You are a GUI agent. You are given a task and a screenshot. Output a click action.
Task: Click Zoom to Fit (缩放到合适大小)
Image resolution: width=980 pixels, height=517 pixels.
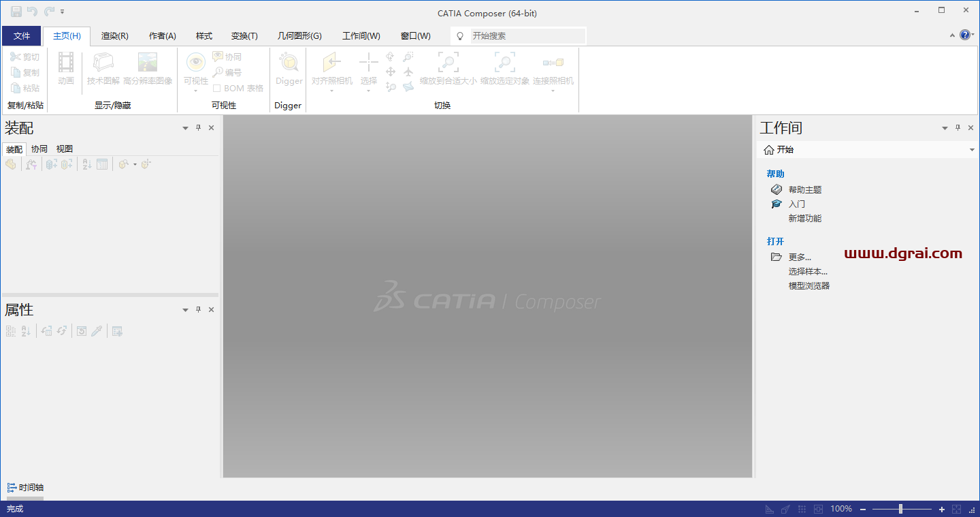tap(448, 69)
